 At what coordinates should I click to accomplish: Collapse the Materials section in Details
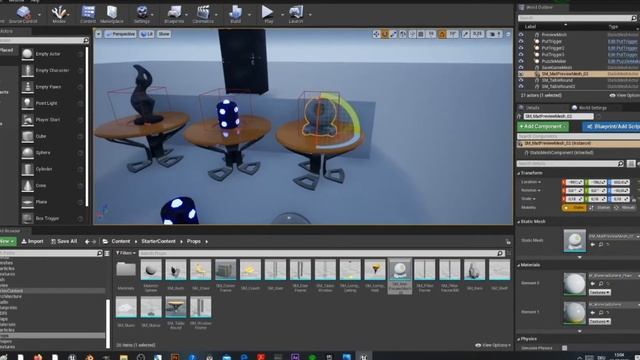519,265
